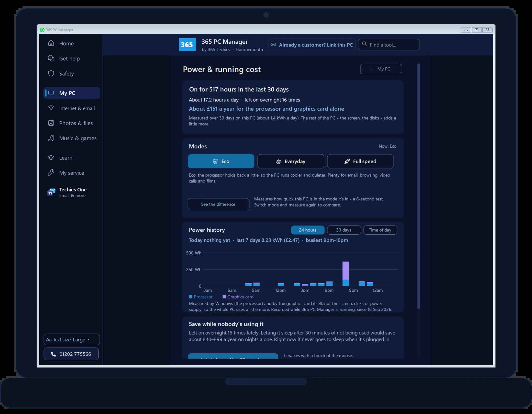Open the Text size: Large dropdown

pyautogui.click(x=72, y=340)
